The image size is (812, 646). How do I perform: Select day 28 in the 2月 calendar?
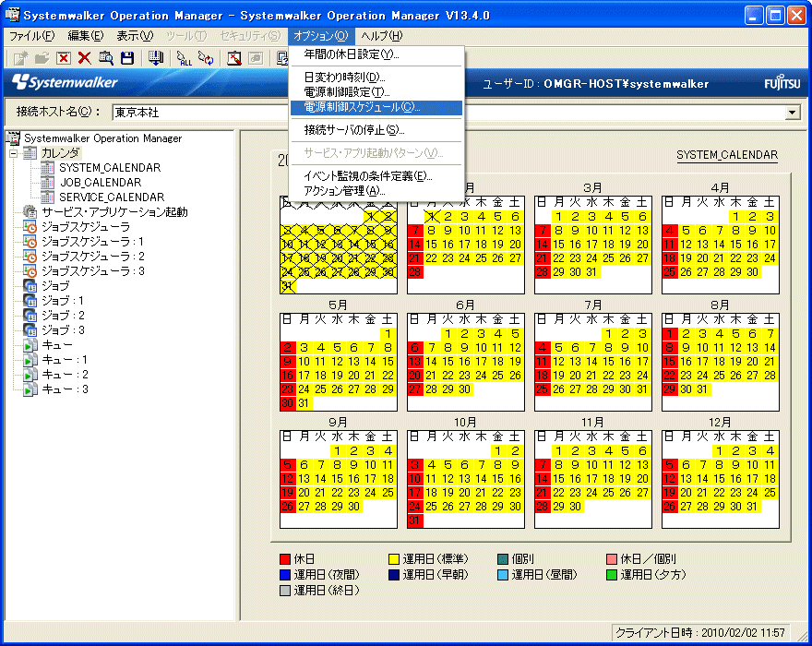click(415, 272)
